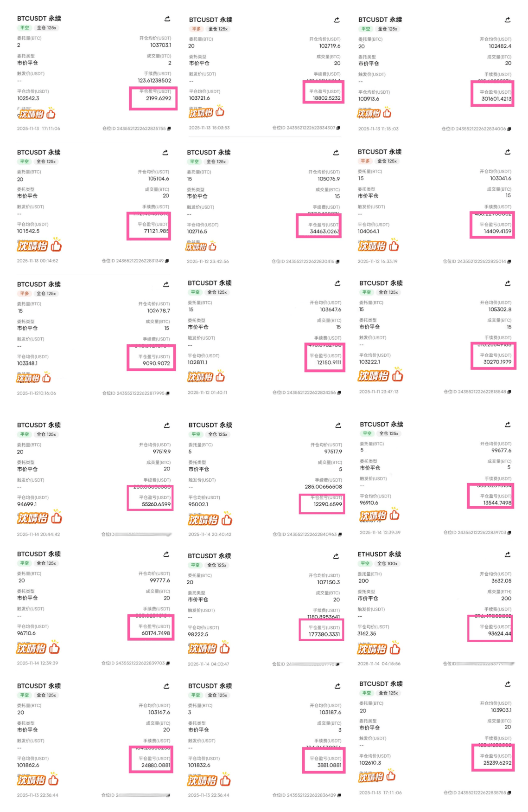Select the 全仓 100x tag on ETHUSDT card

387,564
